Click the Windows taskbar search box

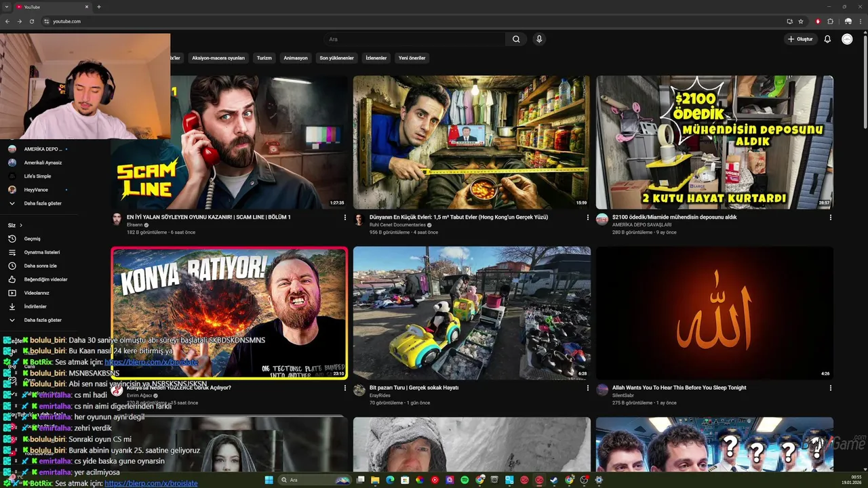pyautogui.click(x=314, y=480)
